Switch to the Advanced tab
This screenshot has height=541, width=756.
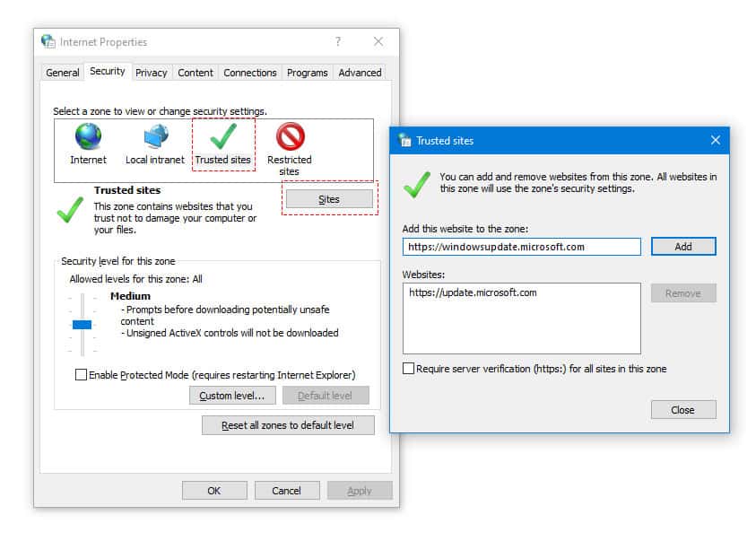click(360, 73)
